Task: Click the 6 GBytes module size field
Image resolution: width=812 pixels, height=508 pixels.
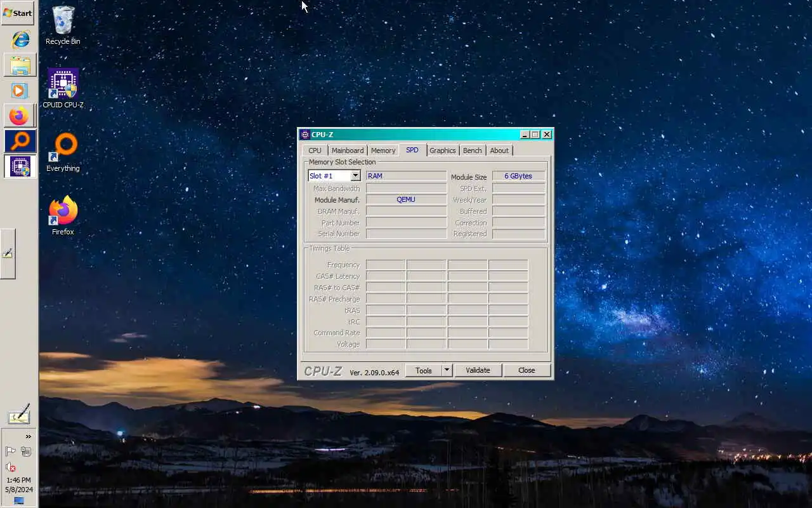Action: coord(518,176)
